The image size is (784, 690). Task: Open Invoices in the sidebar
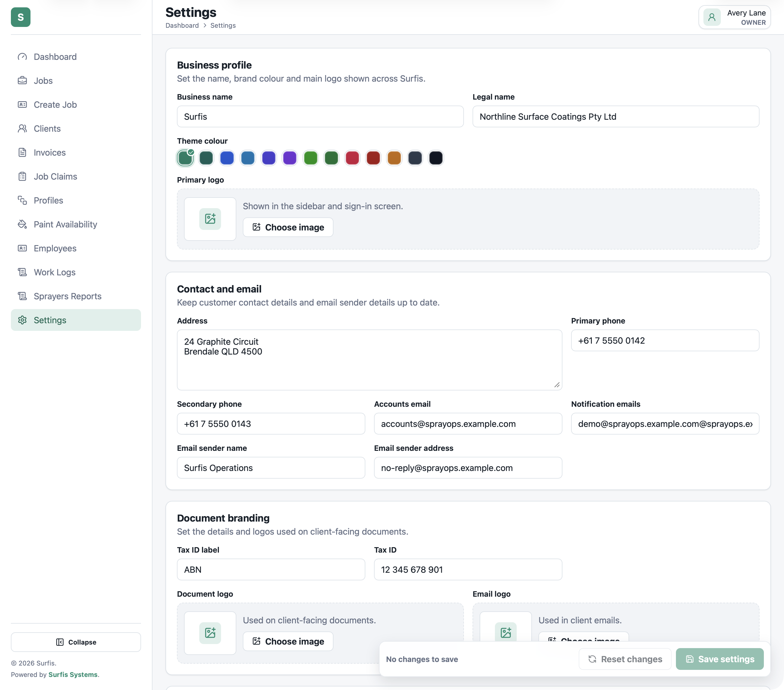pos(76,153)
